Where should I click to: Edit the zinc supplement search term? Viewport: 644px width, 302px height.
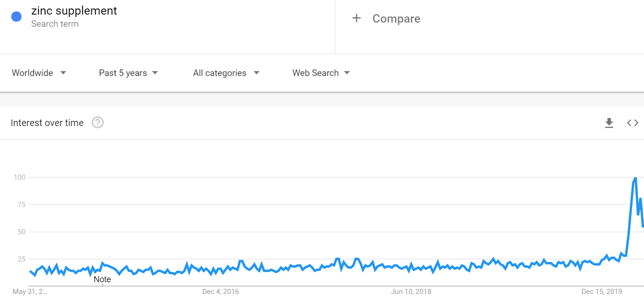tap(74, 11)
